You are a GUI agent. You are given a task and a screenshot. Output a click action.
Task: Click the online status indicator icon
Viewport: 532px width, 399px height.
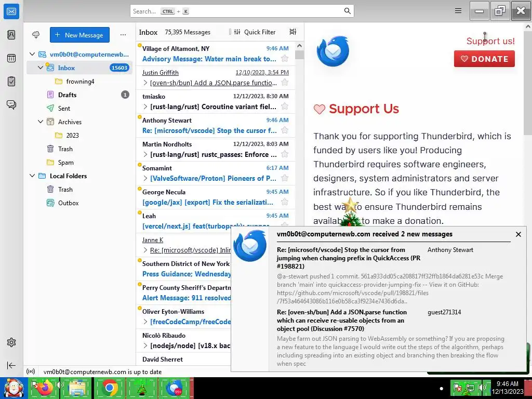[x=31, y=371]
